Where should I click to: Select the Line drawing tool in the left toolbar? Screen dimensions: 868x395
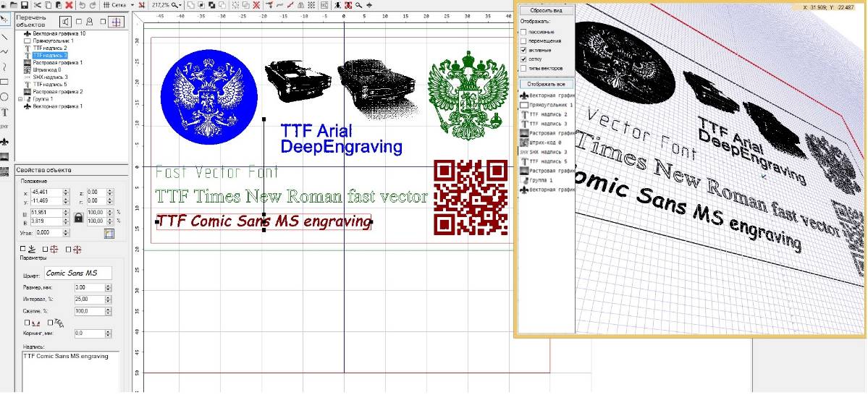[4, 37]
